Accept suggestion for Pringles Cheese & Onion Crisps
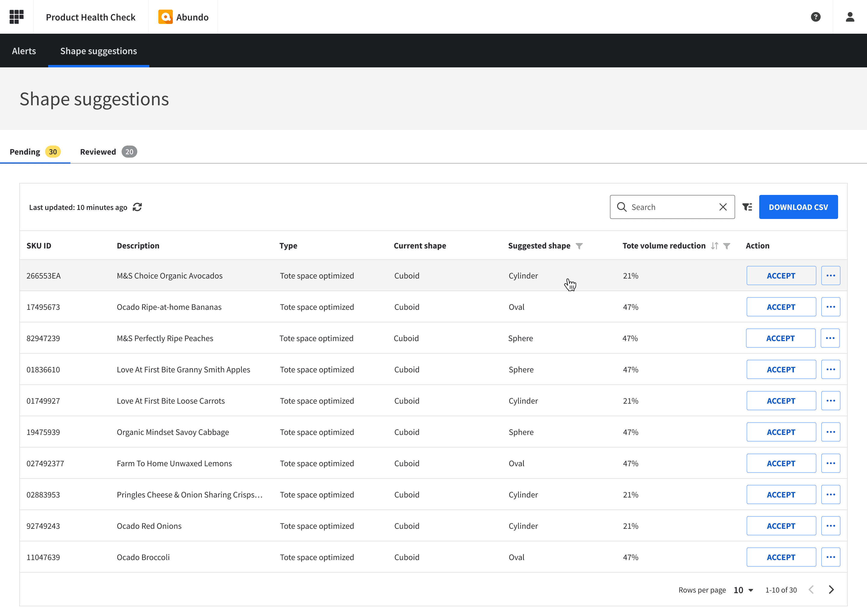Screen dimensions: 867x616 pyautogui.click(x=781, y=494)
